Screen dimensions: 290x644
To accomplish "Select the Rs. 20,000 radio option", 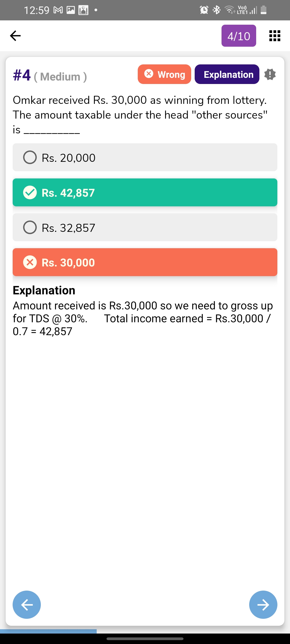I will click(30, 158).
